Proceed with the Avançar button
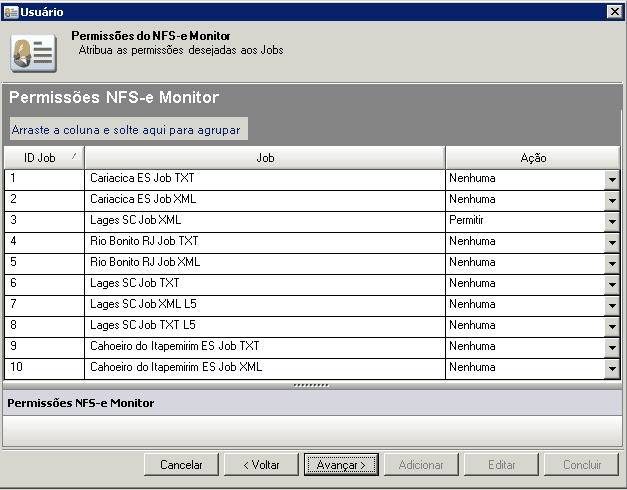The image size is (627, 490). click(x=340, y=465)
